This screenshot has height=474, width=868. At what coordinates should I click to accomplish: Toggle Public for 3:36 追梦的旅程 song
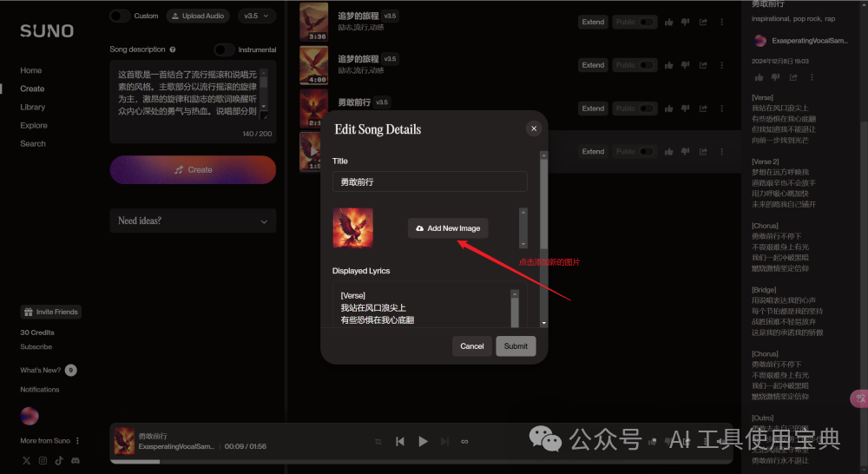[646, 23]
